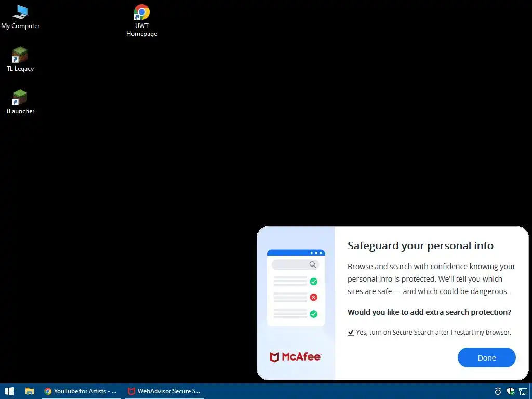Image resolution: width=532 pixels, height=399 pixels.
Task: Click the Done button in McAfee popup
Action: [486, 357]
